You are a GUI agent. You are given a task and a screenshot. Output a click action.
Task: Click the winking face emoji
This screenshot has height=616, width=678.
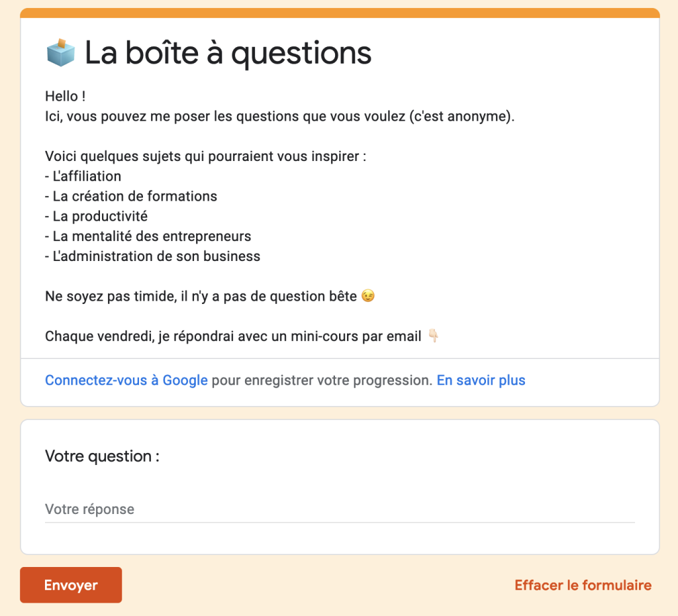(368, 296)
